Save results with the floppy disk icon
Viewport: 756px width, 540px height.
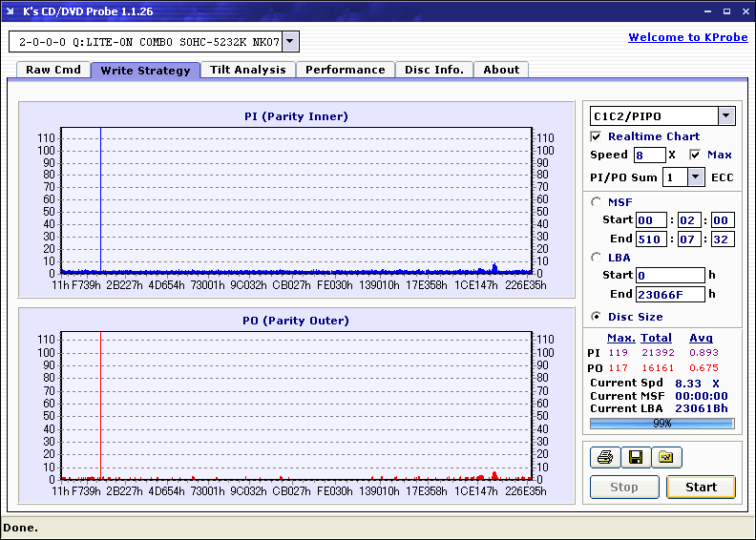pos(635,458)
